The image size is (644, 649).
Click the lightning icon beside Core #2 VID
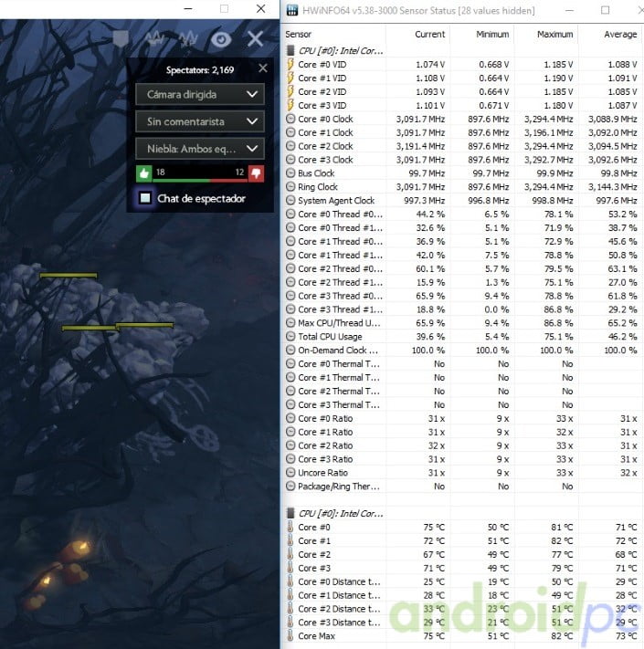(290, 91)
